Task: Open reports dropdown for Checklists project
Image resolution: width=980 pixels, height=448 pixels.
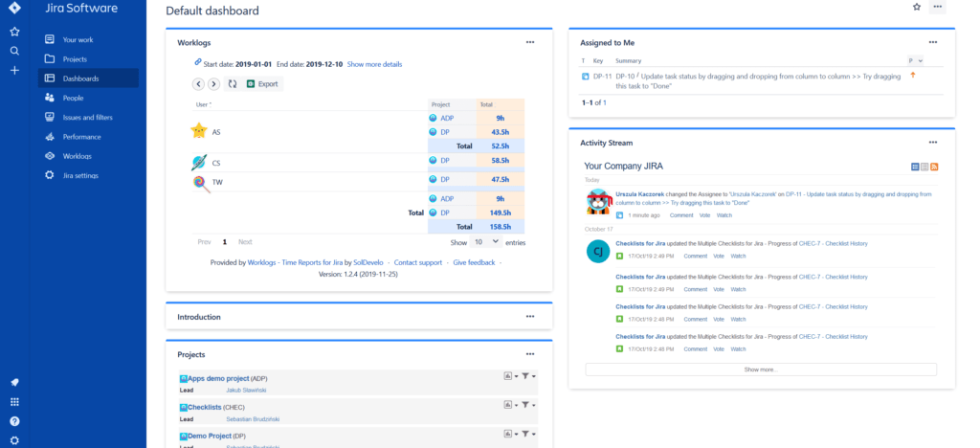Action: [x=511, y=405]
